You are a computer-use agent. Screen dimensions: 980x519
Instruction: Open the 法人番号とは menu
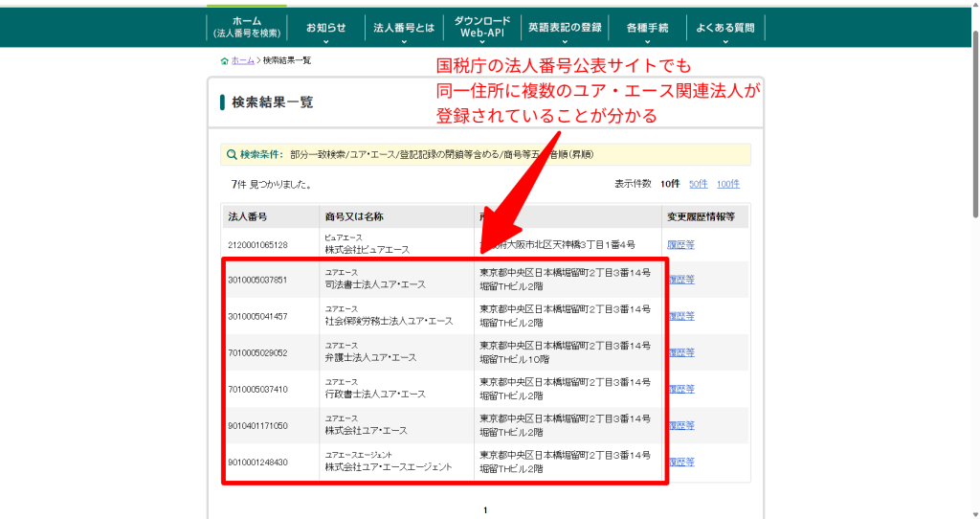click(404, 28)
